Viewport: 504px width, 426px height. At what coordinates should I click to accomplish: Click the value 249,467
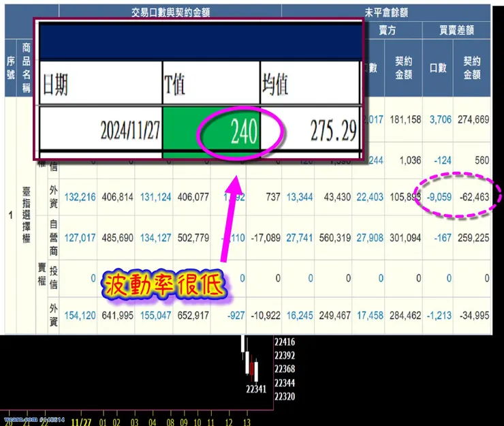click(x=335, y=316)
